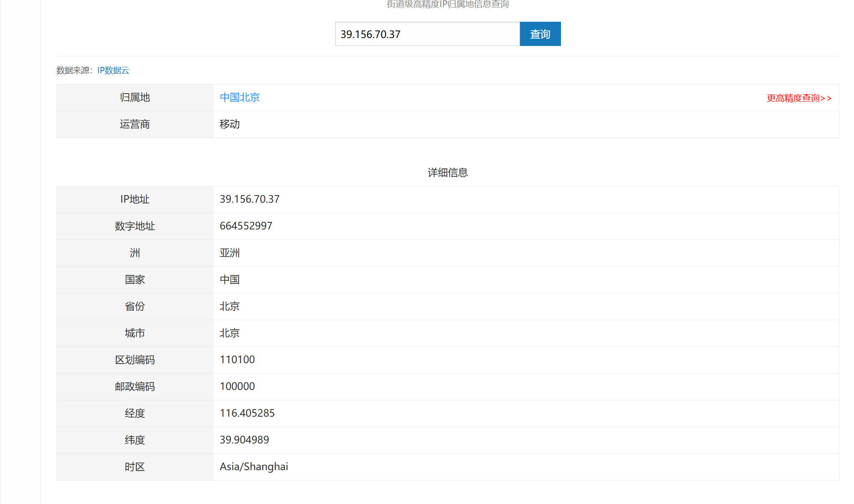
Task: Click the Asia/Shanghai timezone value
Action: coord(254,467)
